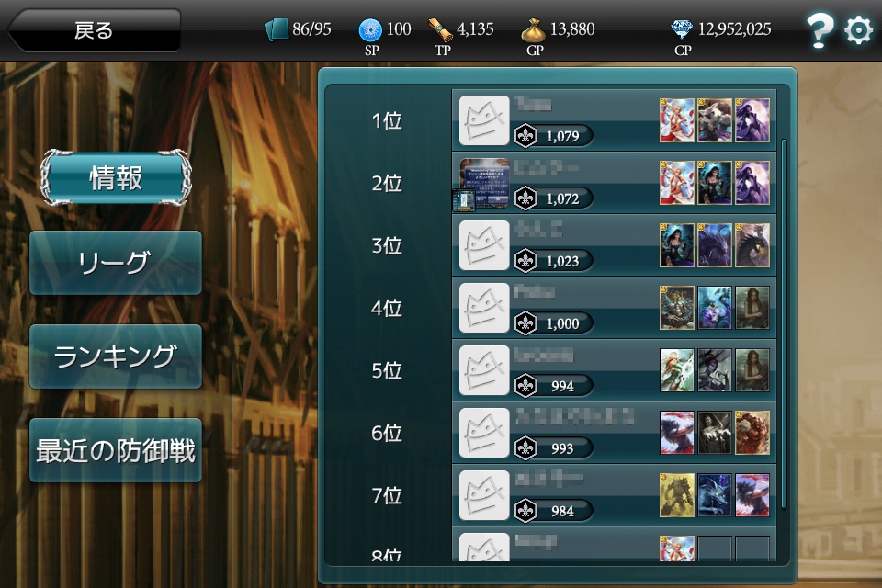Viewport: 882px width, 588px height.
Task: Select the golem card of the 7位 player
Action: (677, 495)
